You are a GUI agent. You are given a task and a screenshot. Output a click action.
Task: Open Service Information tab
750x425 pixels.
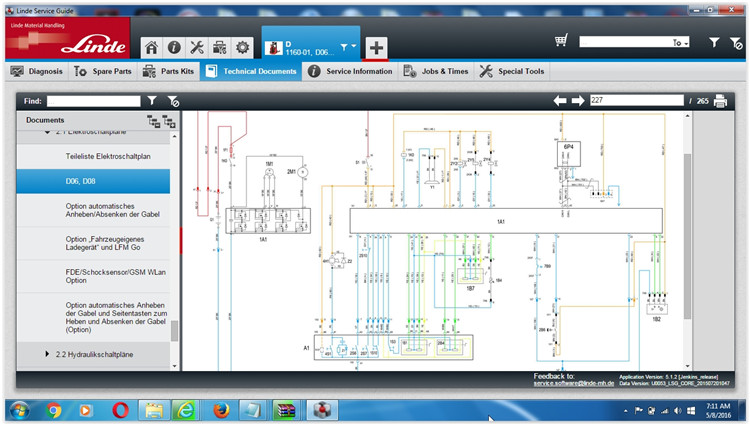pyautogui.click(x=350, y=71)
